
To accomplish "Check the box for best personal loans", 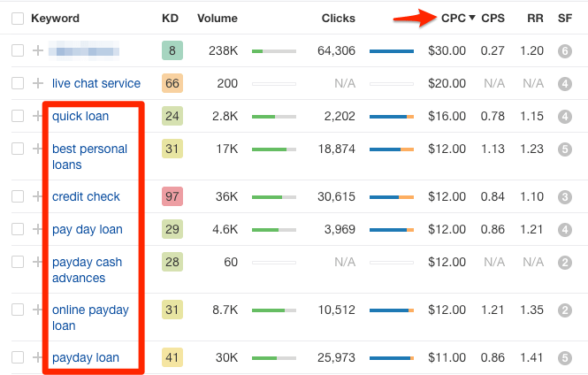I will 18,149.
